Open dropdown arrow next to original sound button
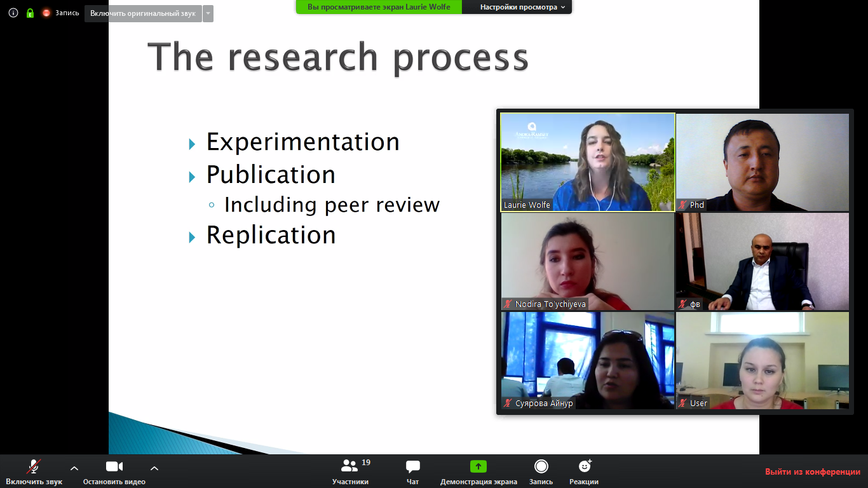 (x=208, y=13)
